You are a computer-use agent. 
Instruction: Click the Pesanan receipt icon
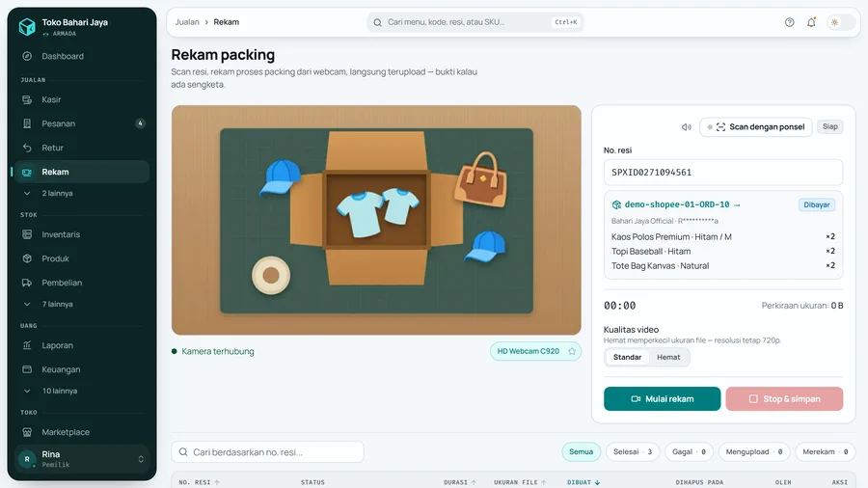pos(27,123)
